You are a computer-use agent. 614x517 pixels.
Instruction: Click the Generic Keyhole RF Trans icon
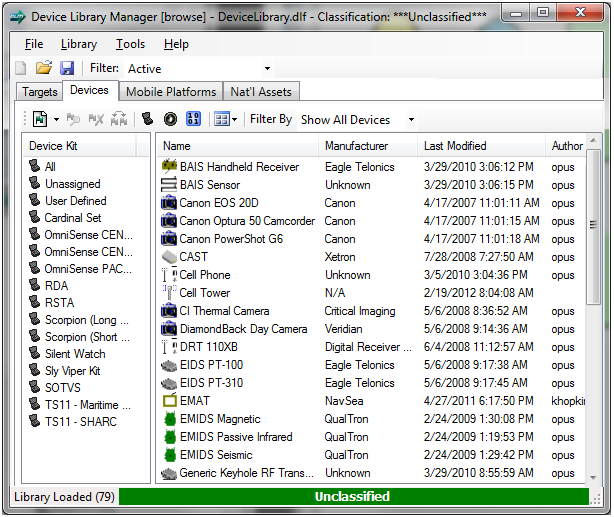[169, 473]
